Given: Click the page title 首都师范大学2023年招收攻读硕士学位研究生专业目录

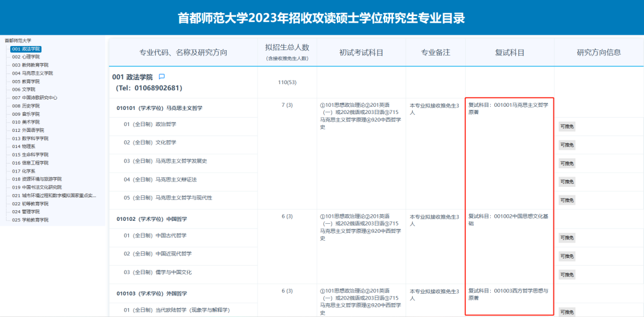Looking at the screenshot, I should point(321,19).
